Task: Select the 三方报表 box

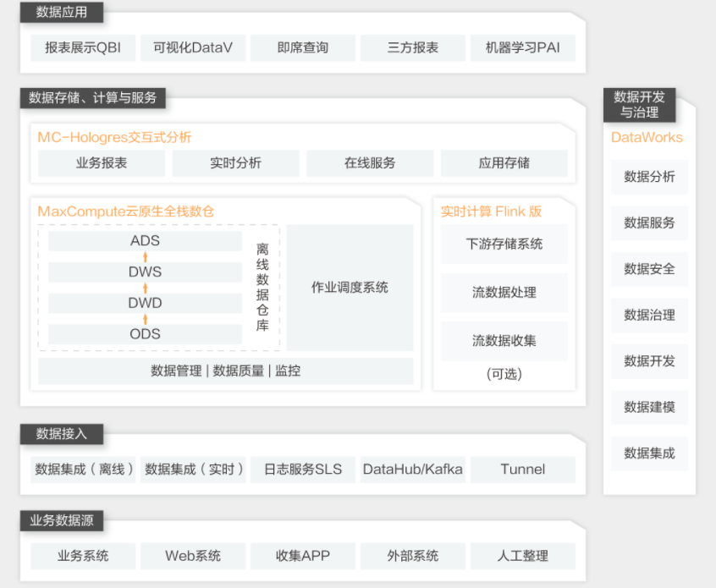Action: pos(413,47)
